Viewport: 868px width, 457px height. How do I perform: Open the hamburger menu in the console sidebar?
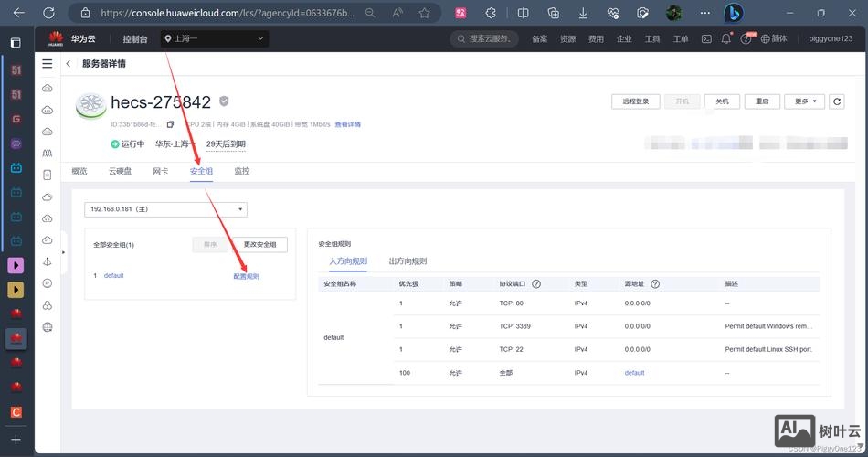[48, 64]
